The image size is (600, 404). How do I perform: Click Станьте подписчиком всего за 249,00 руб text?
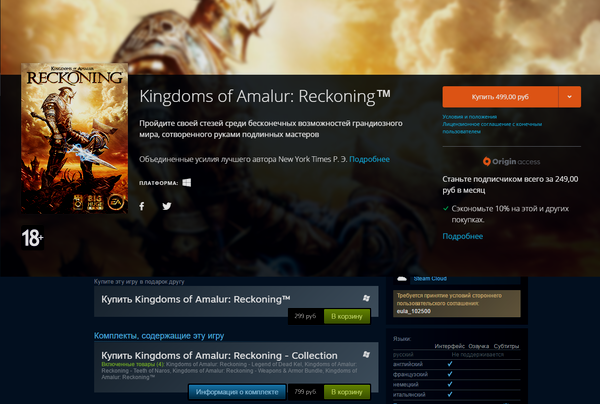510,184
